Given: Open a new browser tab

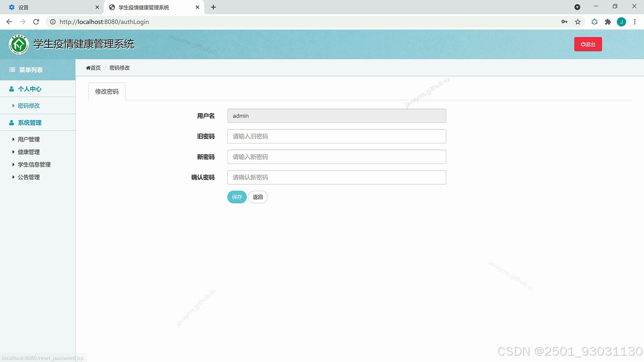Looking at the screenshot, I should click(x=213, y=7).
